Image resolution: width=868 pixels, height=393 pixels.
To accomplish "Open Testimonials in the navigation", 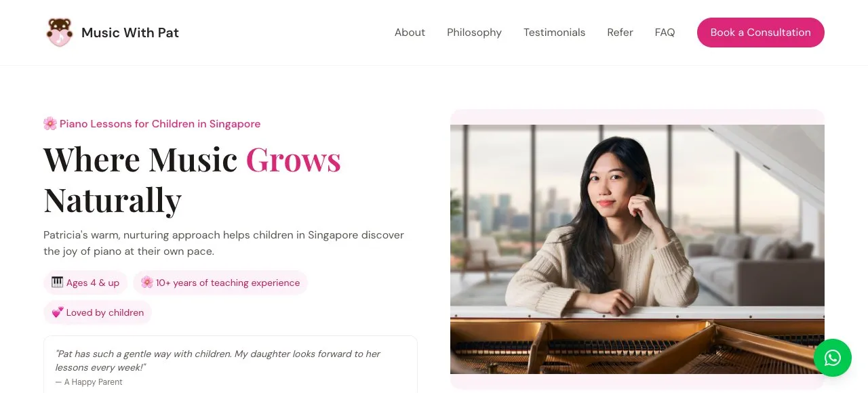I will (x=554, y=33).
